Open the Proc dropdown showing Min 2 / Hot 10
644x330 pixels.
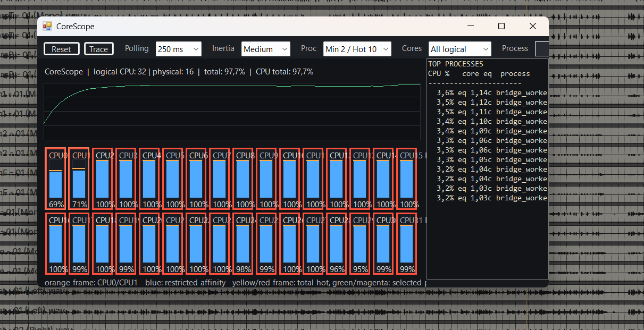point(357,49)
